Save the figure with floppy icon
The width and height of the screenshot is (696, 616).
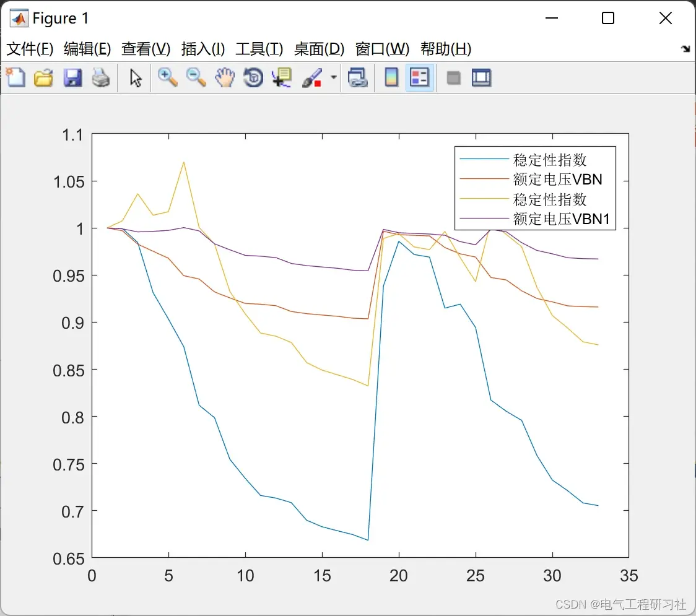[x=72, y=77]
